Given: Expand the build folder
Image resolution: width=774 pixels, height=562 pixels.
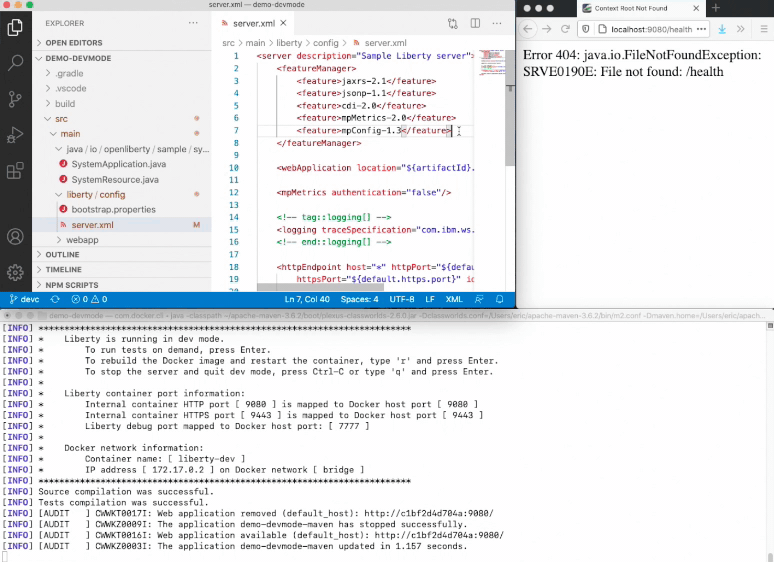Looking at the screenshot, I should (x=65, y=104).
